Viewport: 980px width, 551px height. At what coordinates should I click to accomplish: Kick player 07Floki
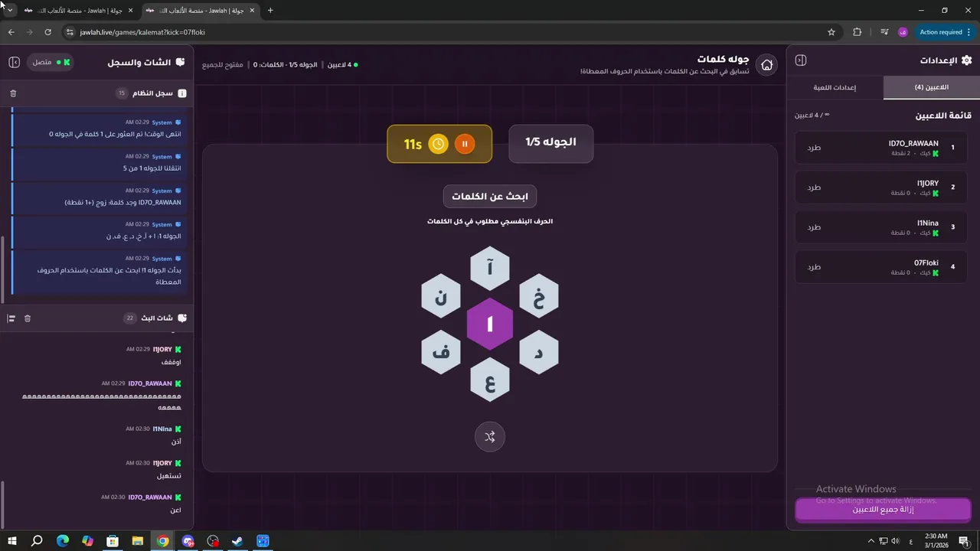point(814,267)
